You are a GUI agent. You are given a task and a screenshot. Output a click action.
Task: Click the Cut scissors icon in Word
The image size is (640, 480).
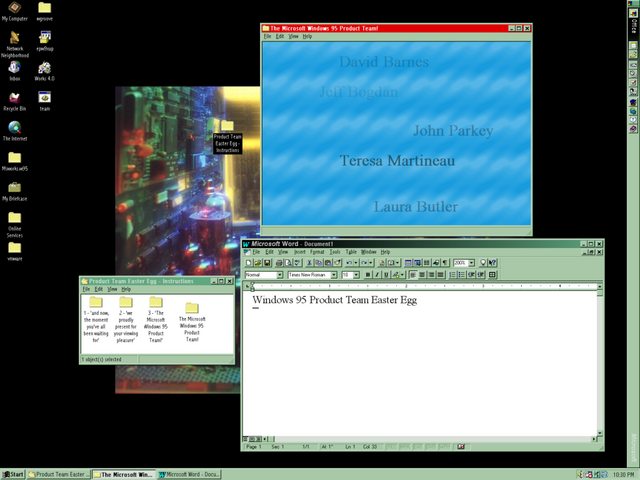(x=309, y=263)
